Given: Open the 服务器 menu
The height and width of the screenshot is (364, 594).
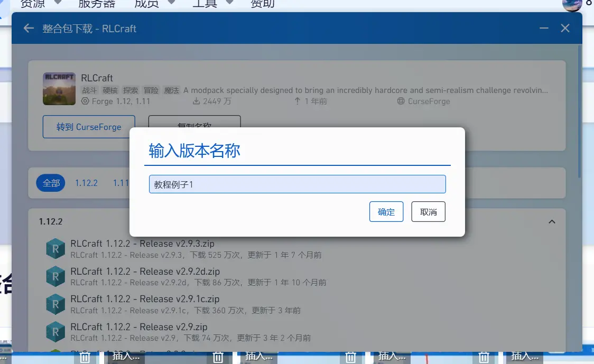Looking at the screenshot, I should 96,4.
